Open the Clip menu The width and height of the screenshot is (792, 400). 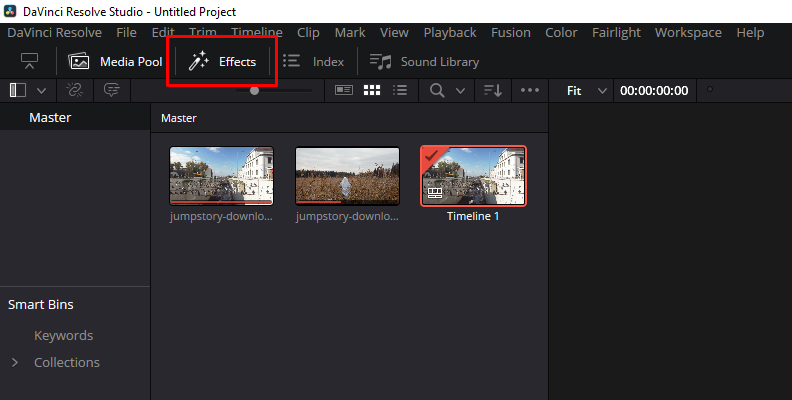coord(308,33)
